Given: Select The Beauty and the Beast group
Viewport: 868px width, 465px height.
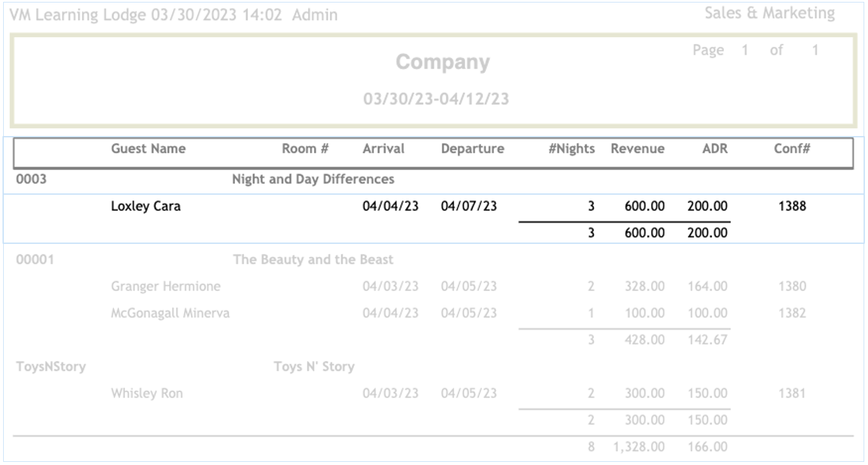Looking at the screenshot, I should pos(313,260).
